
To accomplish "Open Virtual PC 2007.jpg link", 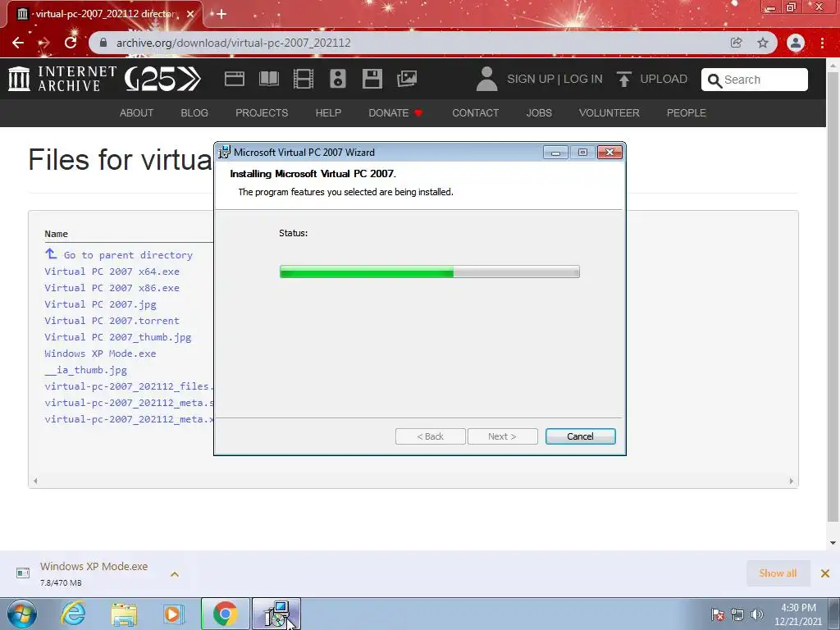I will tap(100, 304).
